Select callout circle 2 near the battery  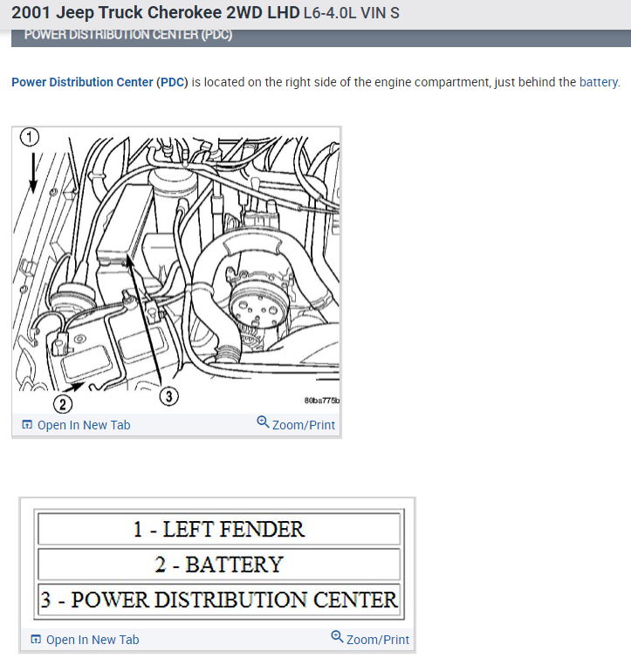click(63, 404)
